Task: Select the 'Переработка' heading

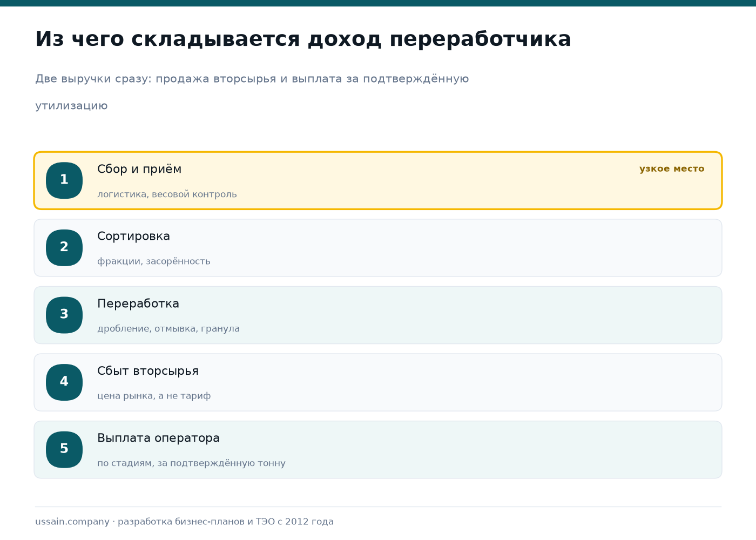Action: point(138,303)
